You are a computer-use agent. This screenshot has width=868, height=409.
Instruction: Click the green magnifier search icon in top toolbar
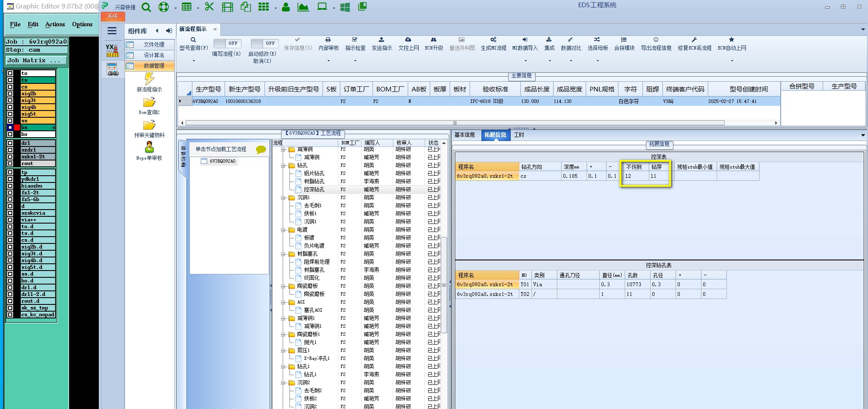coord(146,7)
